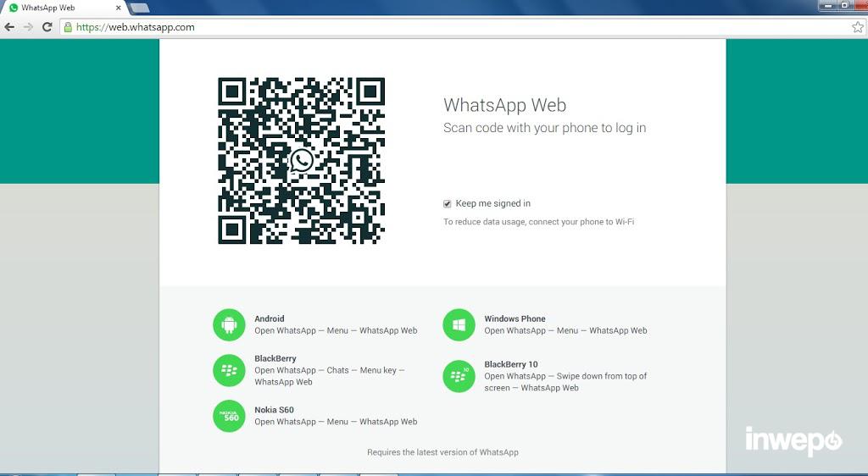Click the Windows Phone heading text
The image size is (868, 476).
pos(515,318)
